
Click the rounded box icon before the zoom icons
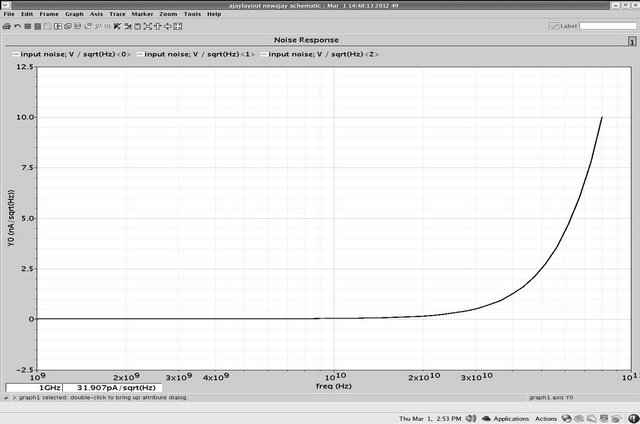pos(138,26)
